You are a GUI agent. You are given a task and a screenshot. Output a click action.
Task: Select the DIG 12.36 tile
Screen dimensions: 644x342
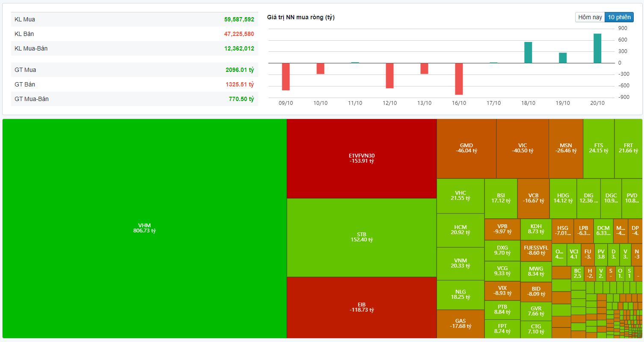point(588,199)
